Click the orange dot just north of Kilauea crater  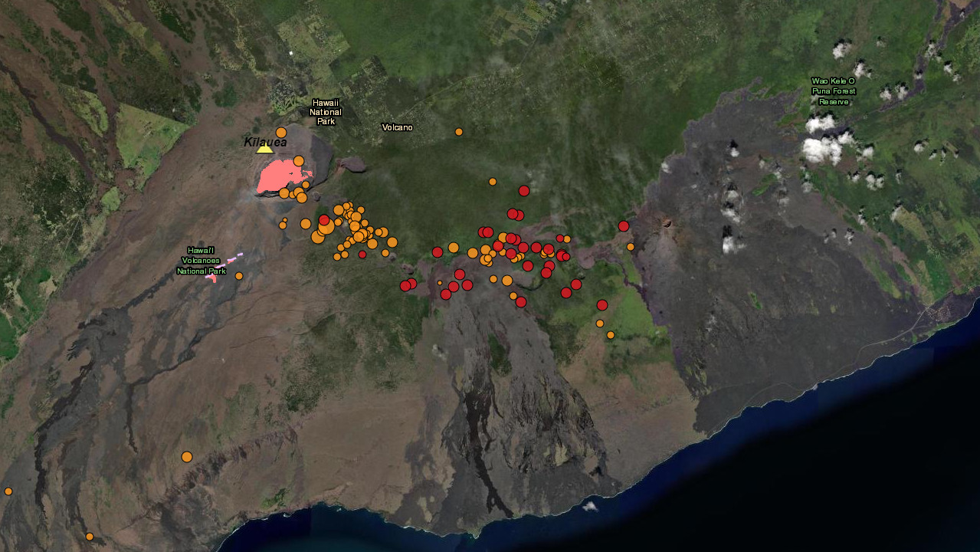[281, 133]
